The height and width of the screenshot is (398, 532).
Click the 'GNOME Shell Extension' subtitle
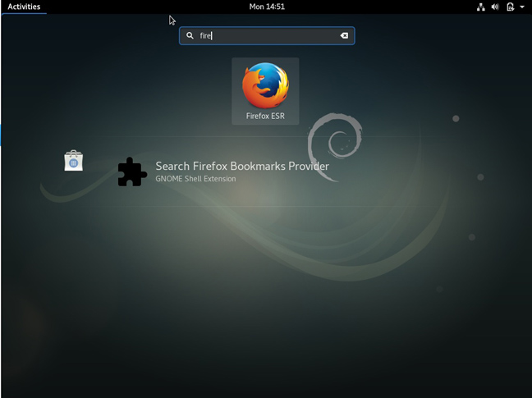point(195,179)
